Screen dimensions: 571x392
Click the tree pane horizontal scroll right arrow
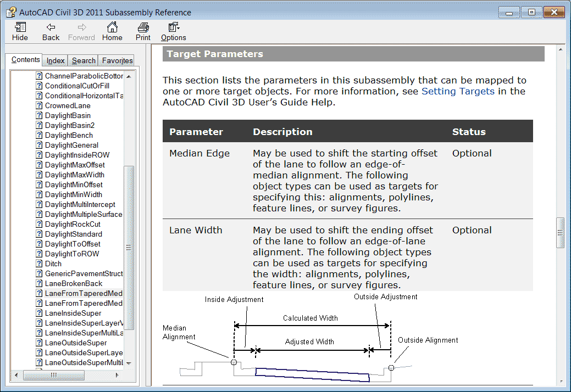[x=117, y=376]
